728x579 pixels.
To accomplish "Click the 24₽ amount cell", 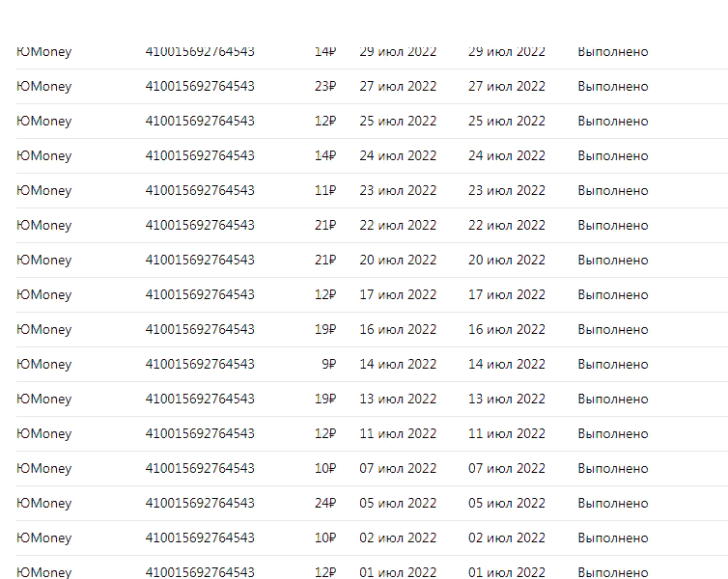I will tap(325, 503).
